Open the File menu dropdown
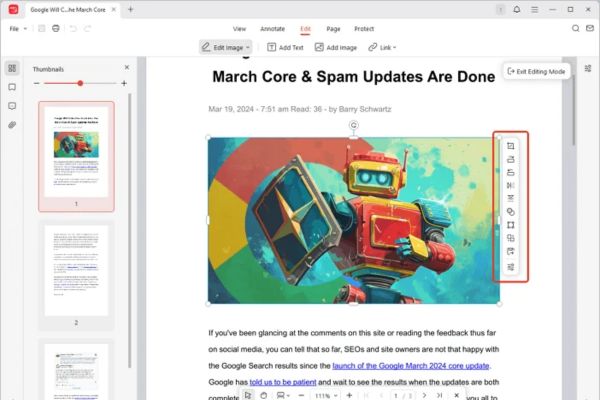Screen dimensions: 600x400 [17, 28]
